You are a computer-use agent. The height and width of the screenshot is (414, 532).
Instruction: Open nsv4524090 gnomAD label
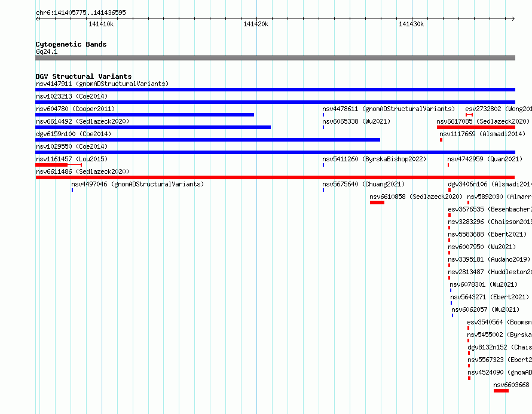500,372
